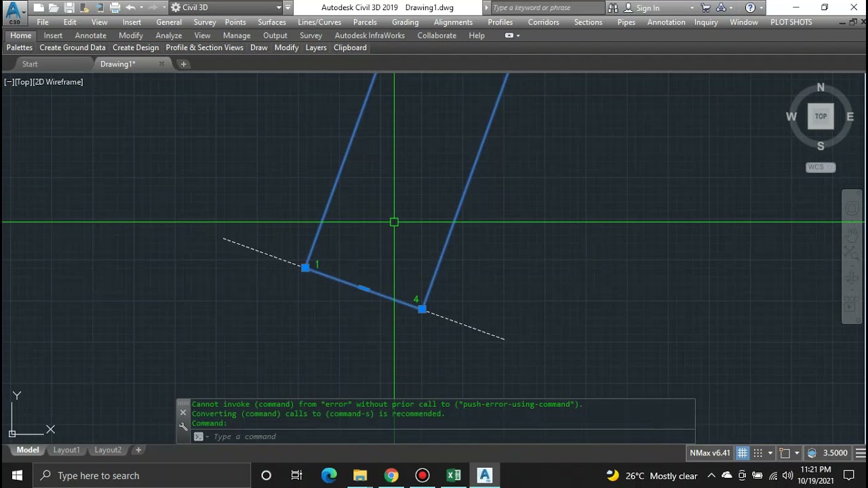Click the object elevation icon beside 3.5000
The width and height of the screenshot is (868, 488).
(812, 453)
